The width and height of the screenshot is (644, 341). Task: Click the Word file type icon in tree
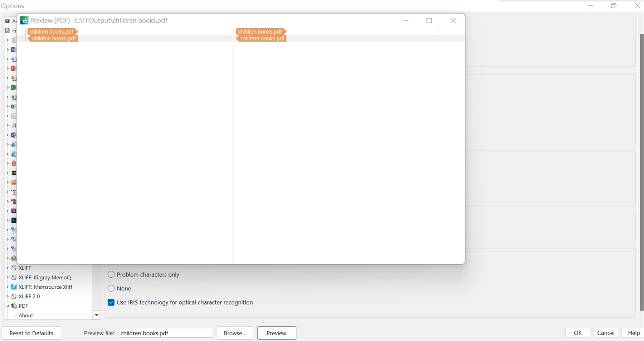14,49
